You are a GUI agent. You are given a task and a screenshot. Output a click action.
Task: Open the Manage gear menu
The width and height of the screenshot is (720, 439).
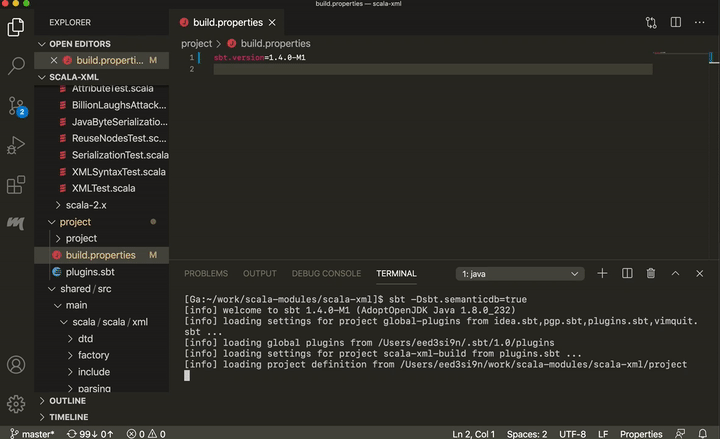16,404
